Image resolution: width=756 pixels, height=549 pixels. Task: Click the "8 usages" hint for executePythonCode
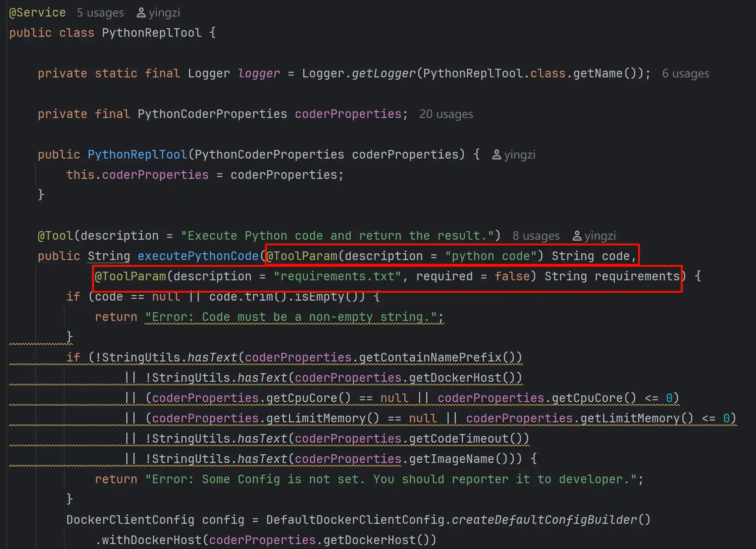[536, 236]
